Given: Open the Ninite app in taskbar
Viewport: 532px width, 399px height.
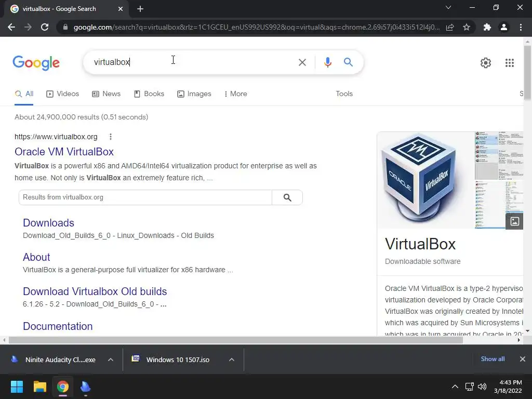Looking at the screenshot, I should 85,387.
